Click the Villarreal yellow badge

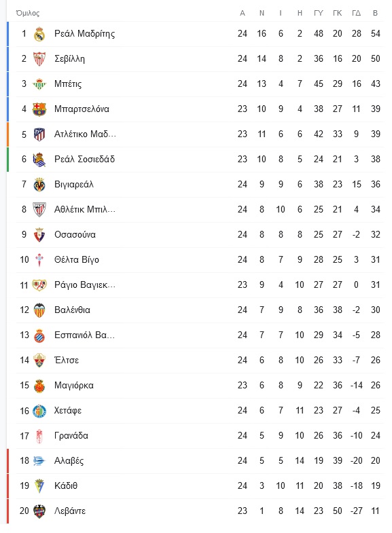[x=39, y=185]
